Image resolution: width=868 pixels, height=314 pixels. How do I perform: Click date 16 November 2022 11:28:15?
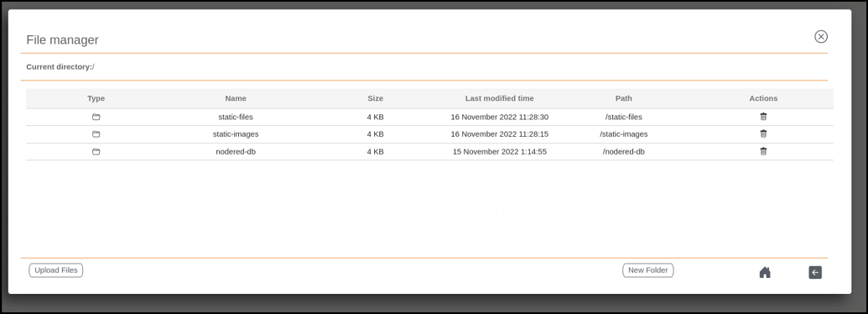coord(499,134)
